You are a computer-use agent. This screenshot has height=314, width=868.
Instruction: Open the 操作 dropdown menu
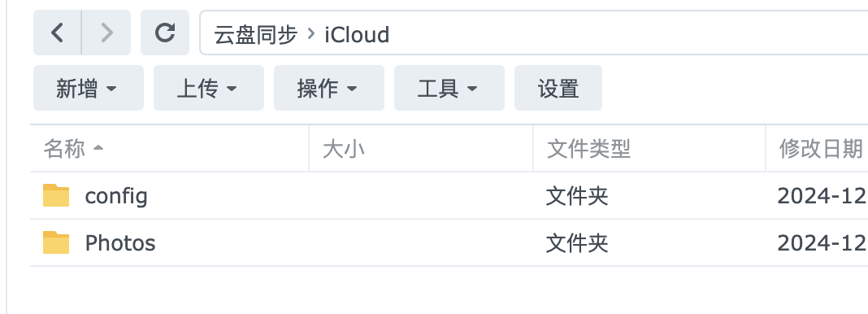pos(329,88)
